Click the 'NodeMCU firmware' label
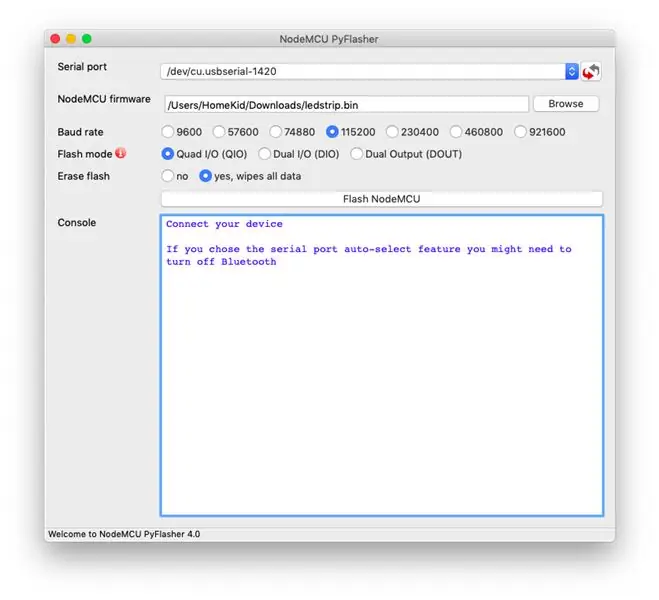 pos(104,99)
